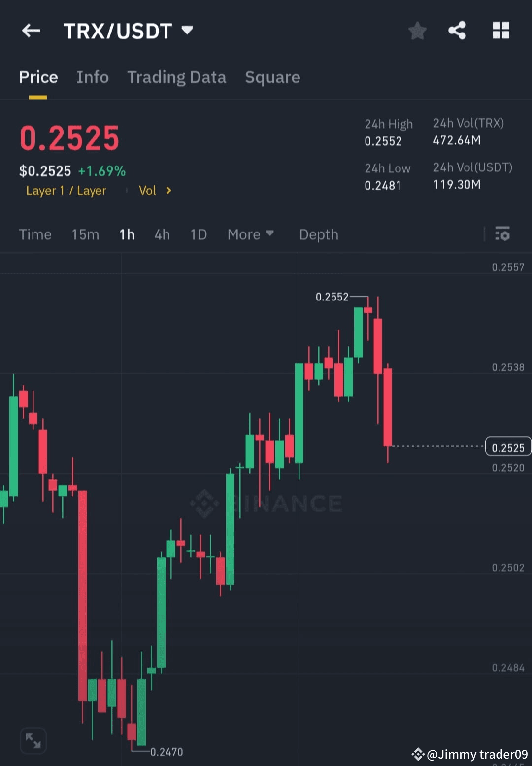This screenshot has width=532, height=766.
Task: Show the Depth view
Action: coord(319,234)
